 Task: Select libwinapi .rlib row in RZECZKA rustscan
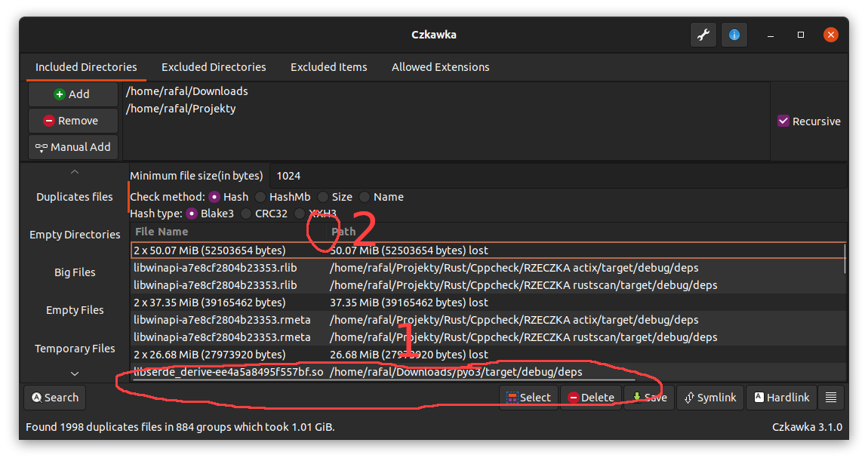tap(487, 285)
